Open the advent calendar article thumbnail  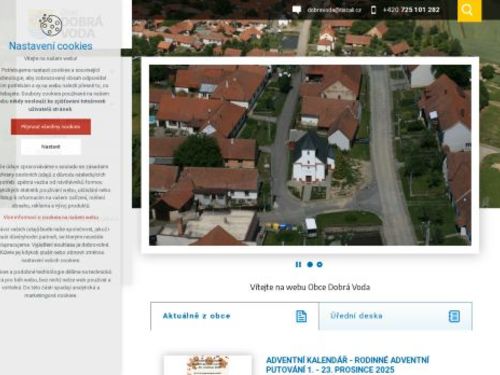208,365
